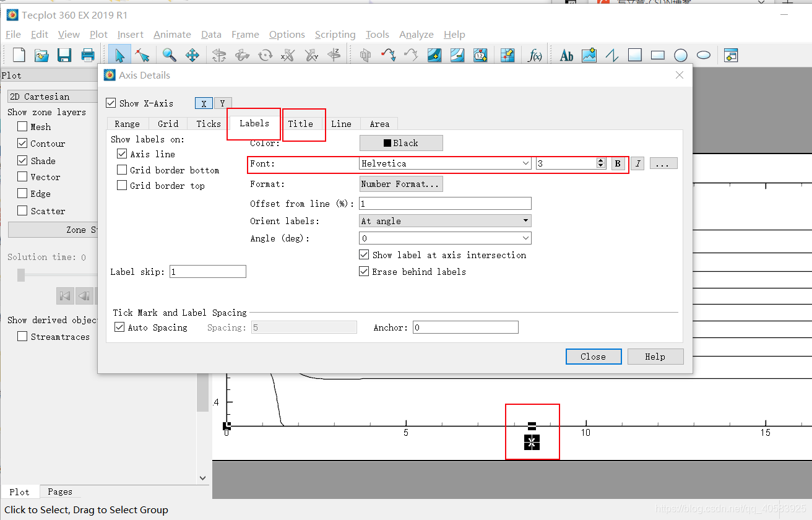Open the Helvetica font dropdown
Image resolution: width=812 pixels, height=520 pixels.
click(x=445, y=163)
